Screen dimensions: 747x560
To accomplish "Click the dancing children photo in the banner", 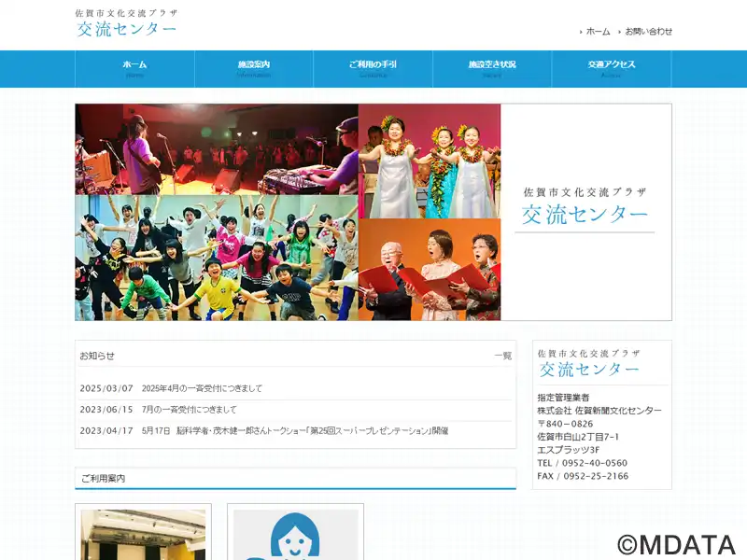I will click(217, 259).
